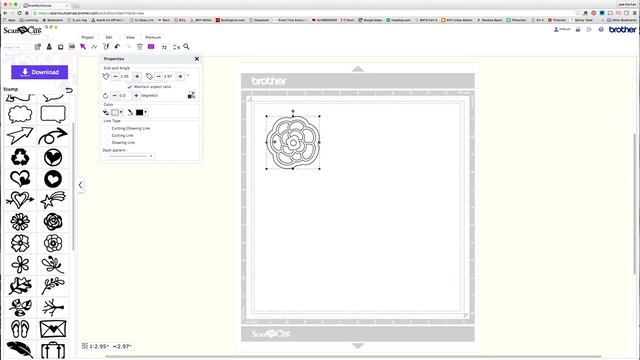The height and width of the screenshot is (360, 640).
Task: Click the greyed redo arrow in toolbar
Action: (x=128, y=47)
